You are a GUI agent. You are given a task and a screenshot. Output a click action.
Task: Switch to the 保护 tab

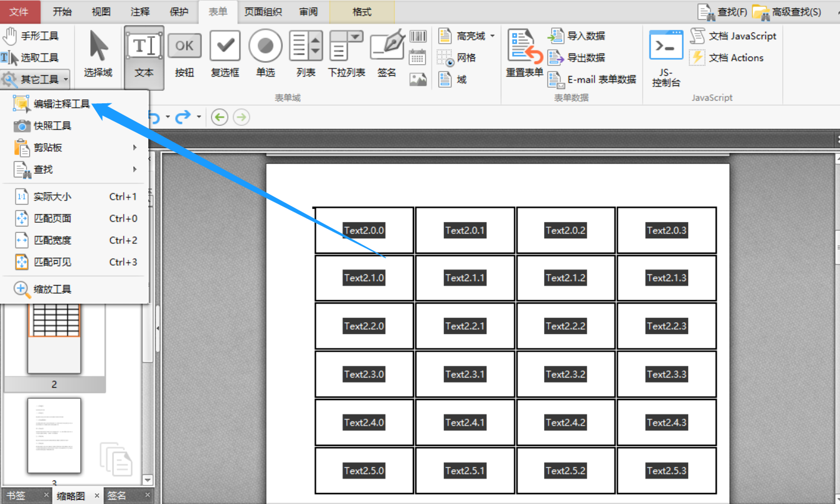[x=179, y=12]
